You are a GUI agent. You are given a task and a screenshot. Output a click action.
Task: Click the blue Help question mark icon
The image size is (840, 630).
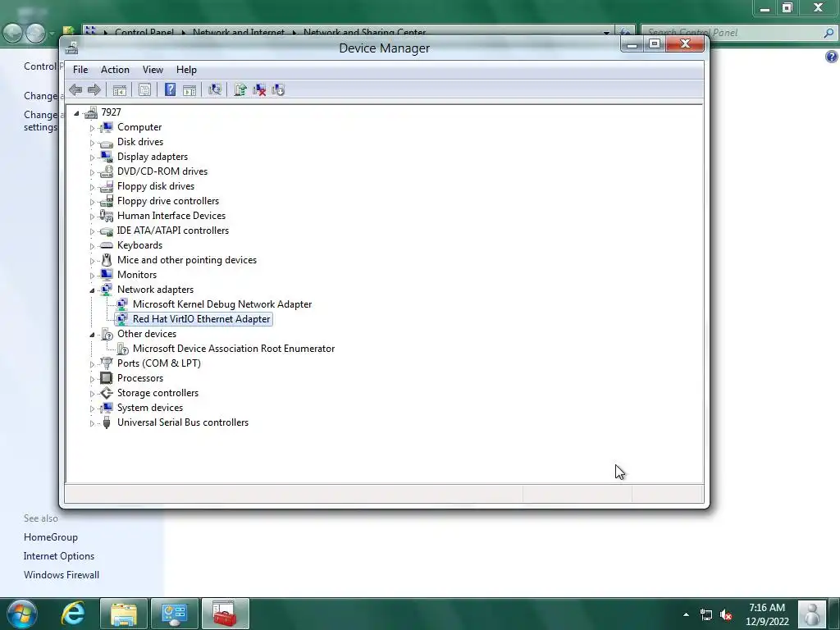170,90
